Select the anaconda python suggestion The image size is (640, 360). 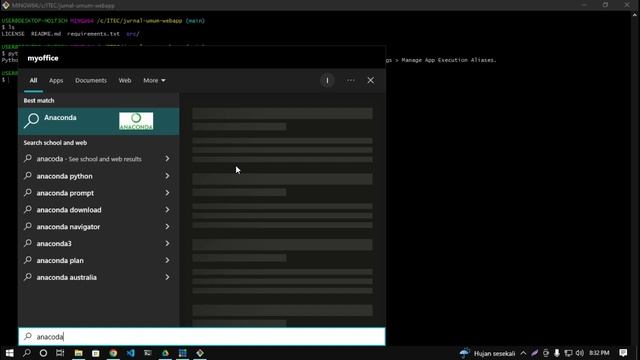98,176
